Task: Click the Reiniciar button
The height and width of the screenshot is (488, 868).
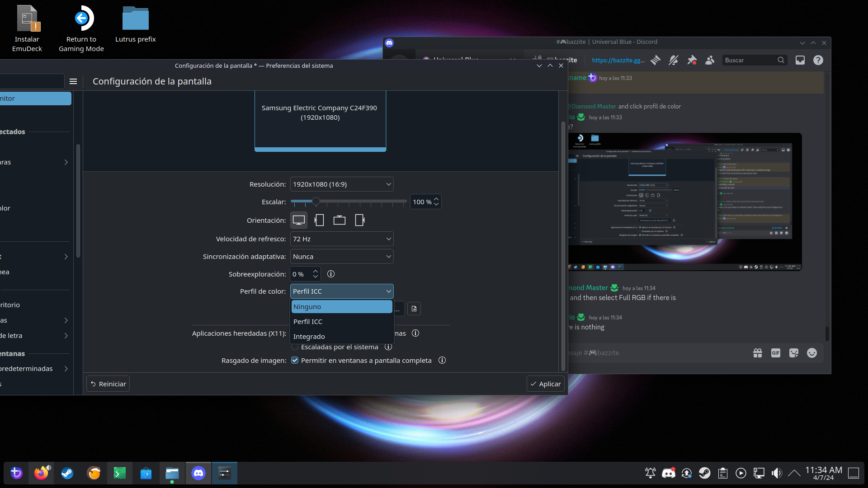Action: point(108,384)
